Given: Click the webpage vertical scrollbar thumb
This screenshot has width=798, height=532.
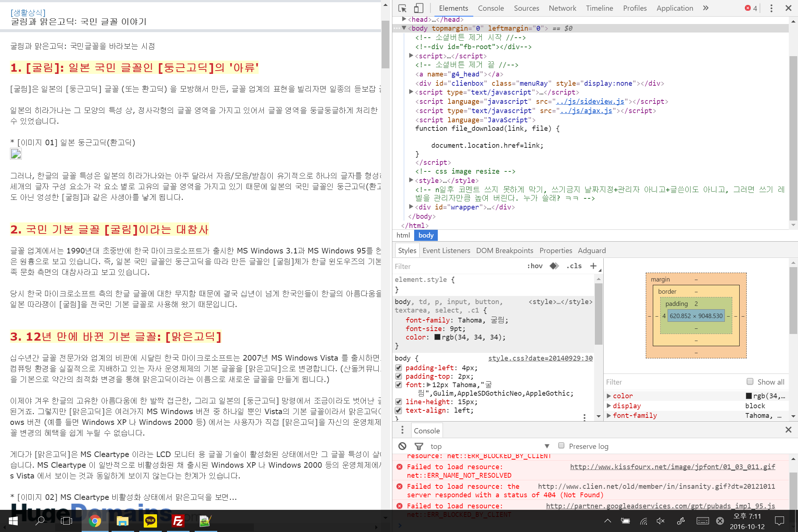Looking at the screenshot, I should click(x=385, y=44).
